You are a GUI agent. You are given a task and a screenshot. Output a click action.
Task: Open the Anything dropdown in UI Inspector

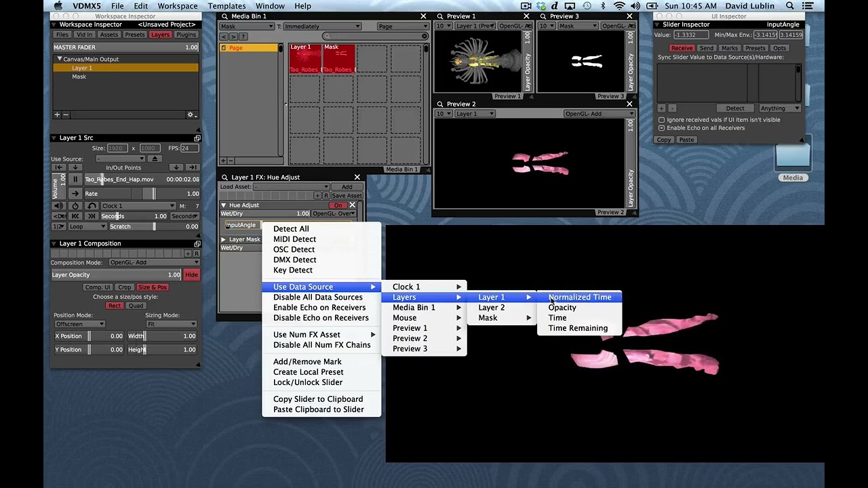[x=780, y=108]
